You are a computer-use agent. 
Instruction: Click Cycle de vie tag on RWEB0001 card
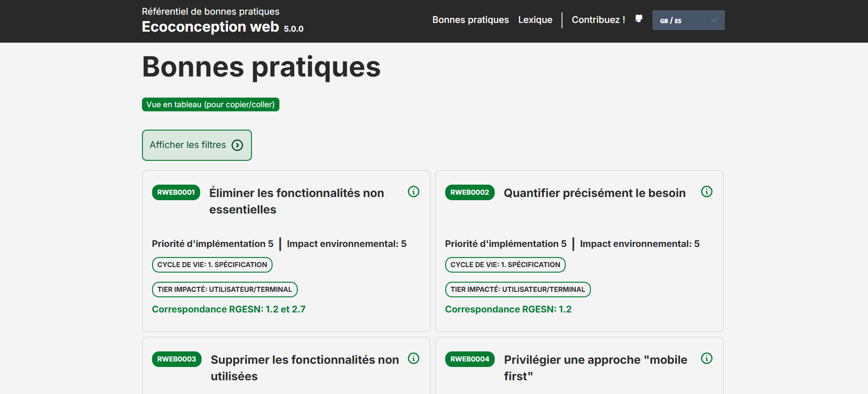[212, 265]
